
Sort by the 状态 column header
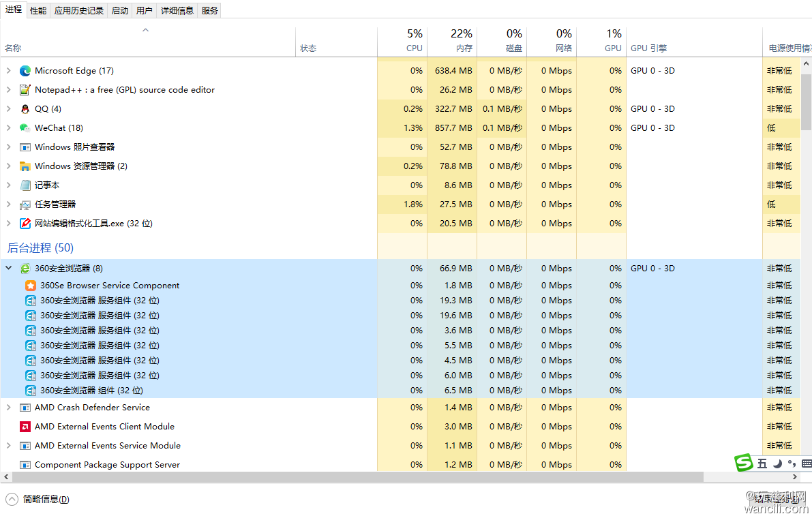click(337, 42)
